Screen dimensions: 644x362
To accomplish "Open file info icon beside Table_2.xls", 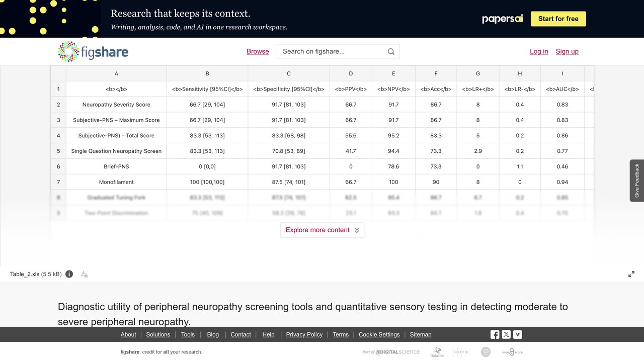I will 69,274.
